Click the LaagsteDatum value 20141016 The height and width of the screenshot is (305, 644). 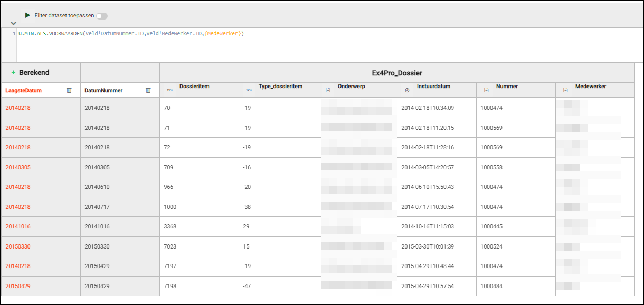pos(18,227)
